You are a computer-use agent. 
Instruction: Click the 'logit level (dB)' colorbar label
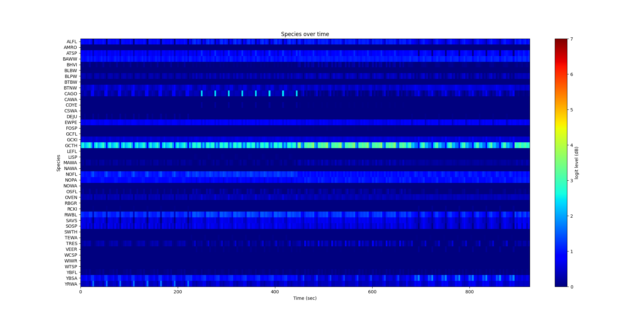click(x=577, y=163)
